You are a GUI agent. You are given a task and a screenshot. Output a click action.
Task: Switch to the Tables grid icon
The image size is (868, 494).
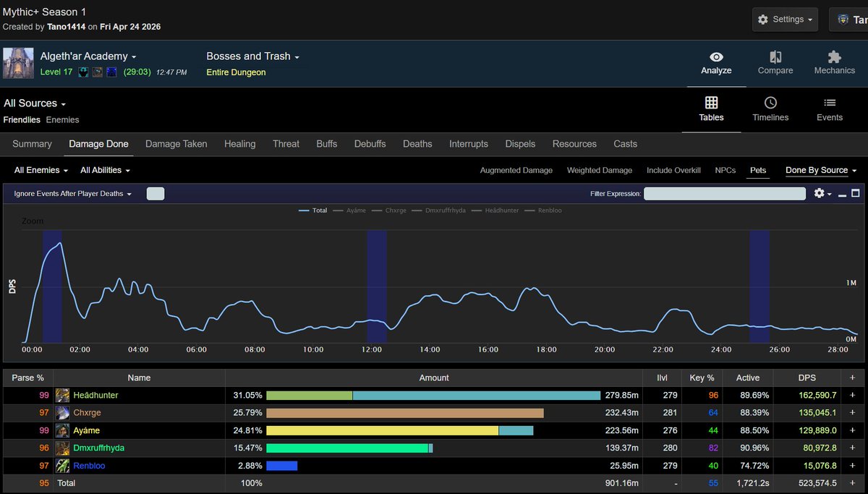[x=712, y=103]
